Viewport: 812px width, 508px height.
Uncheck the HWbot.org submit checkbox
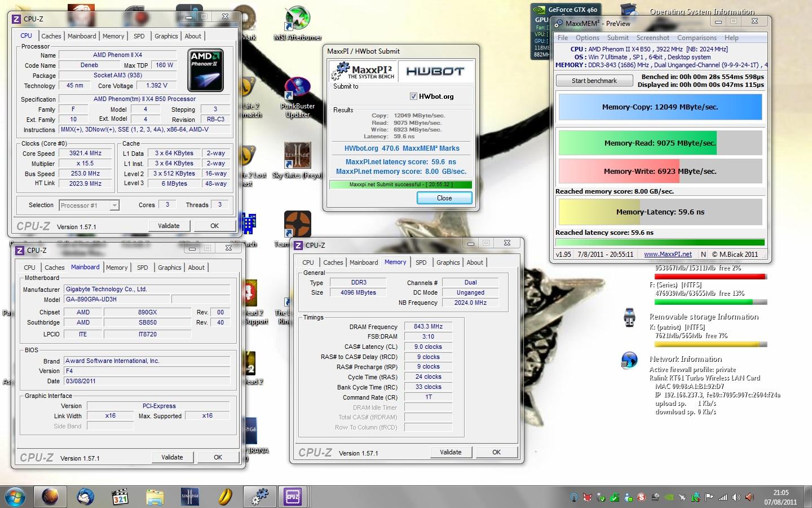click(x=413, y=97)
